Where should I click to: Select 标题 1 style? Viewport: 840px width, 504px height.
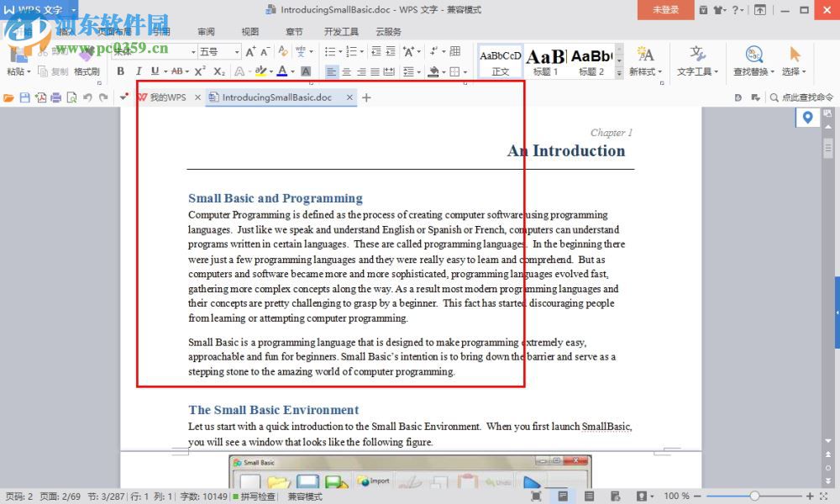coord(546,61)
